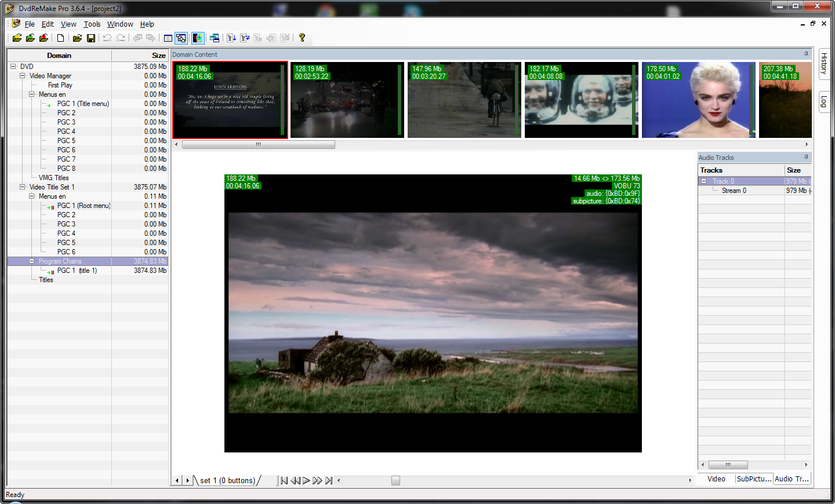Create a new project with blank page icon
Viewport: 835px width, 504px height.
pyautogui.click(x=60, y=38)
